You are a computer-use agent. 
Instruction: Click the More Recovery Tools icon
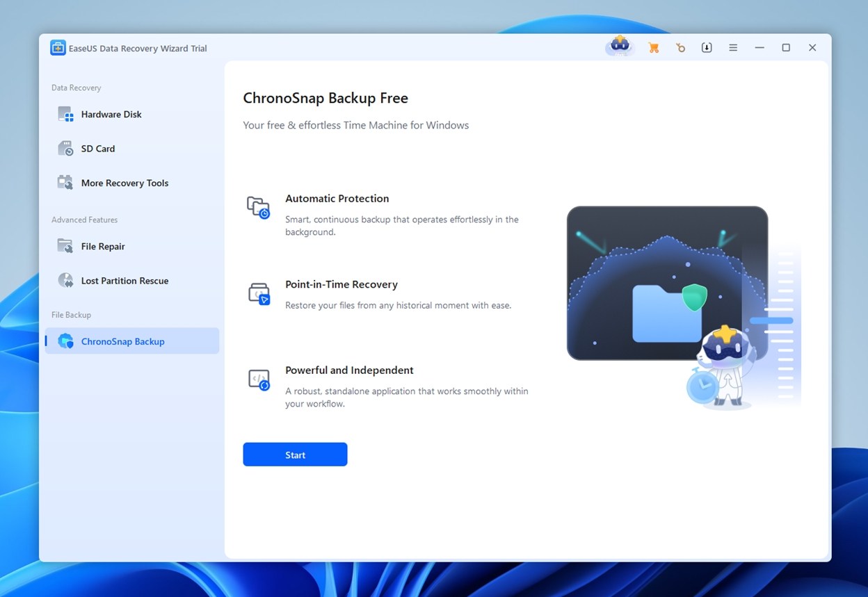65,183
